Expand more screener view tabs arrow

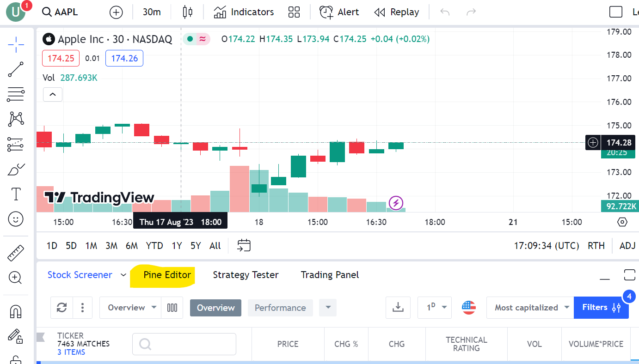pos(328,308)
